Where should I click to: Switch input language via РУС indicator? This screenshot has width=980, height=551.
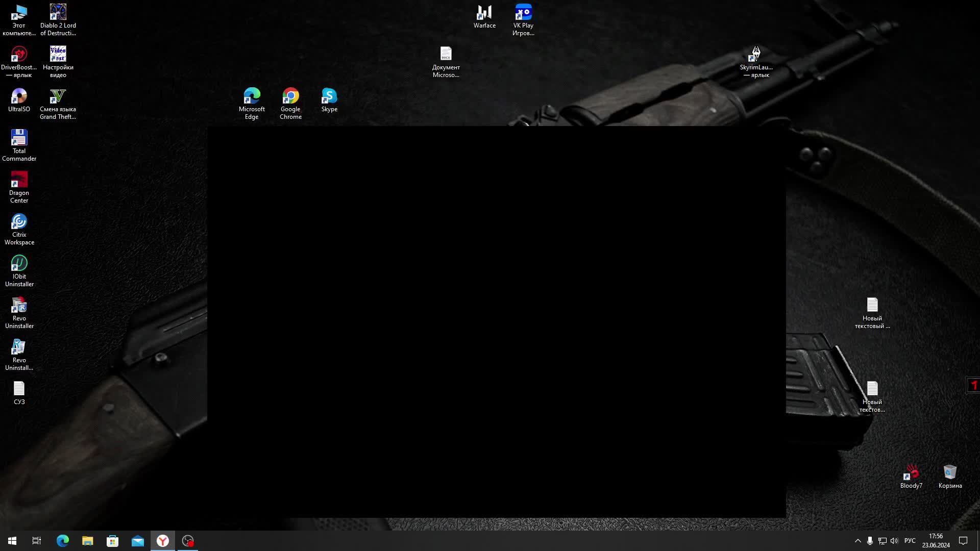(x=910, y=541)
